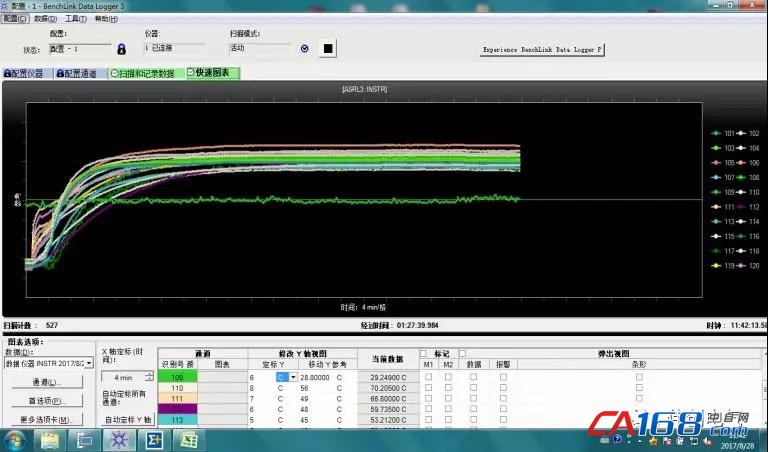This screenshot has height=452, width=768.
Task: Stop the scan with black square button
Action: tap(328, 48)
